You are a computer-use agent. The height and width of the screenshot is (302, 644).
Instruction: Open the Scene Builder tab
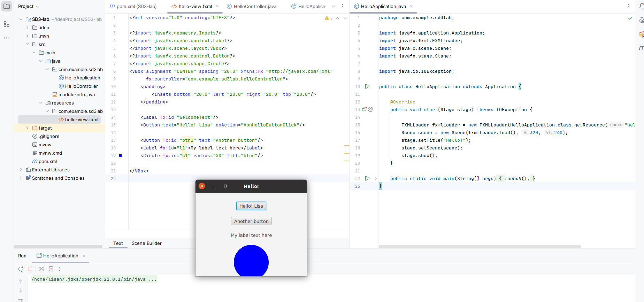coord(147,243)
